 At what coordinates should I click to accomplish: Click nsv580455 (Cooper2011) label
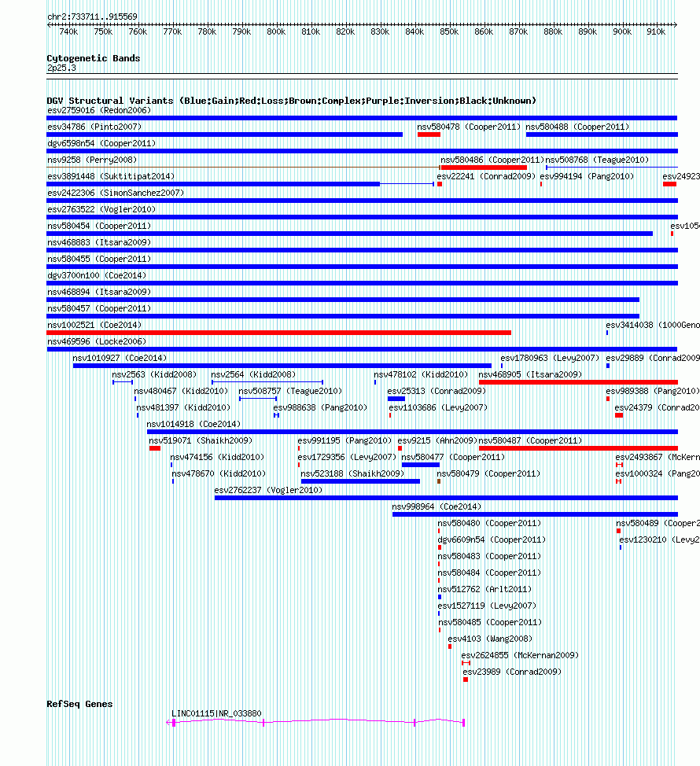(99, 259)
